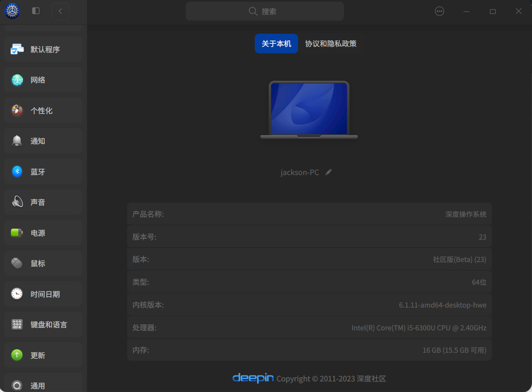Go back with the arrow button

(60, 11)
